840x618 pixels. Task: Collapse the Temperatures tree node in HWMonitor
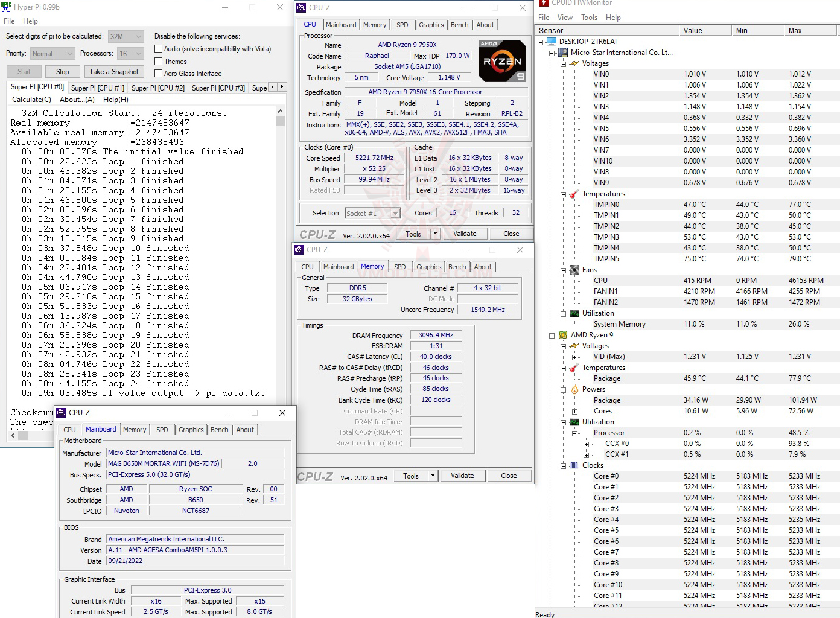point(564,194)
